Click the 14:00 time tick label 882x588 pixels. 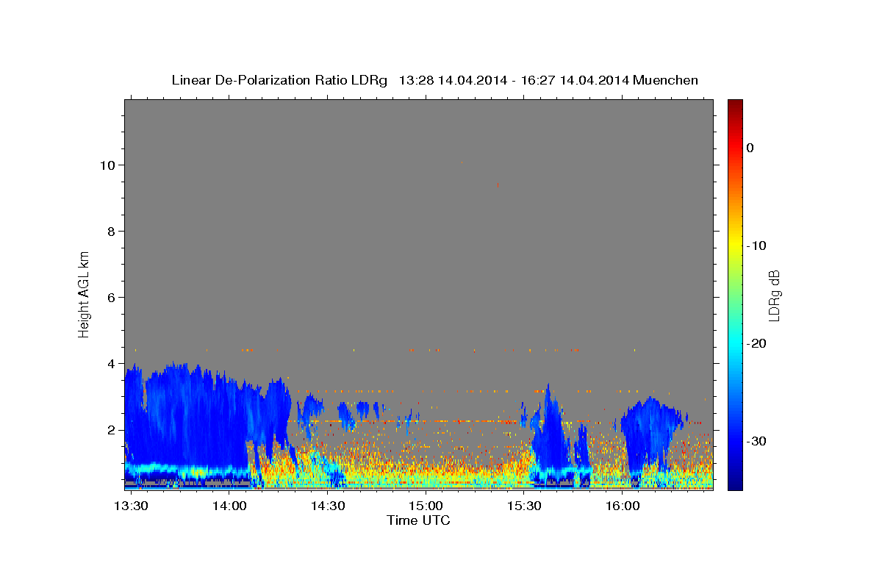[230, 506]
